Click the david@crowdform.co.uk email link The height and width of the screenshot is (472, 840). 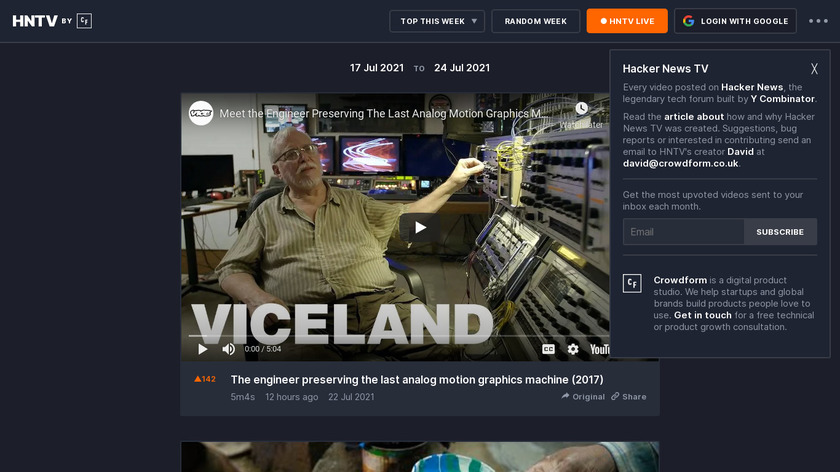680,163
